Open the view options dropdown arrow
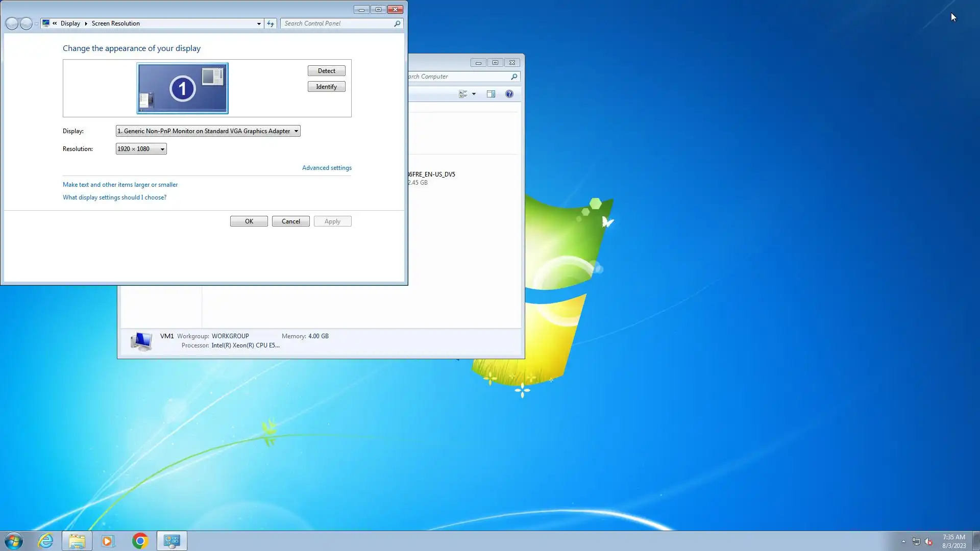Image resolution: width=980 pixels, height=551 pixels. 474,94
